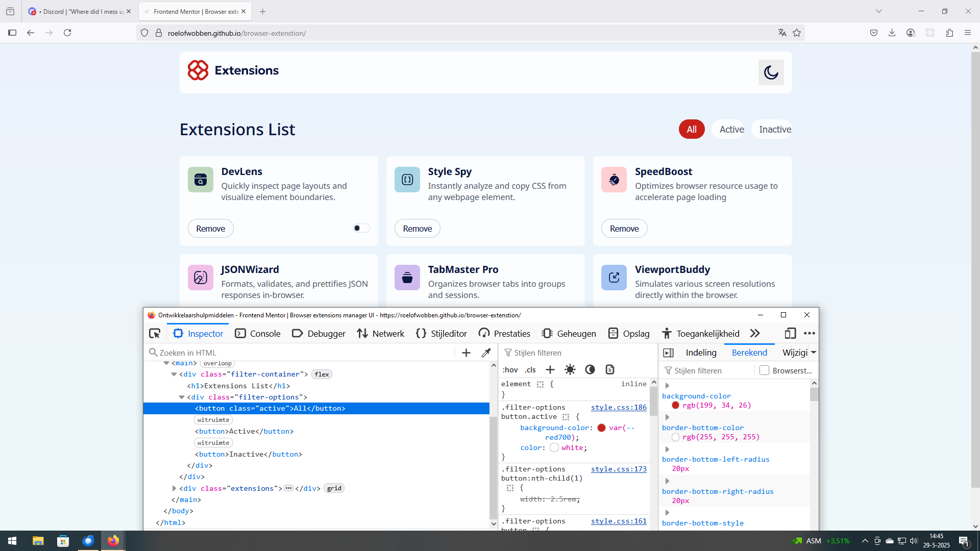980x551 pixels.
Task: Click the eyedropper color picker icon
Action: (486, 353)
